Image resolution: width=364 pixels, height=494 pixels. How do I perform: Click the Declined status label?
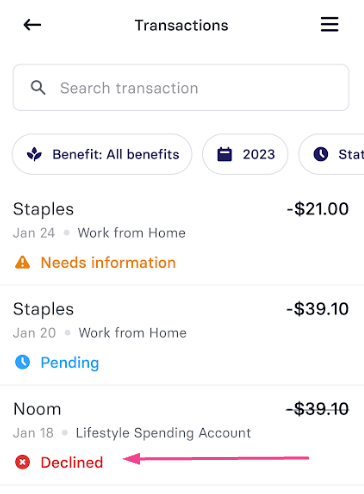[x=72, y=462]
